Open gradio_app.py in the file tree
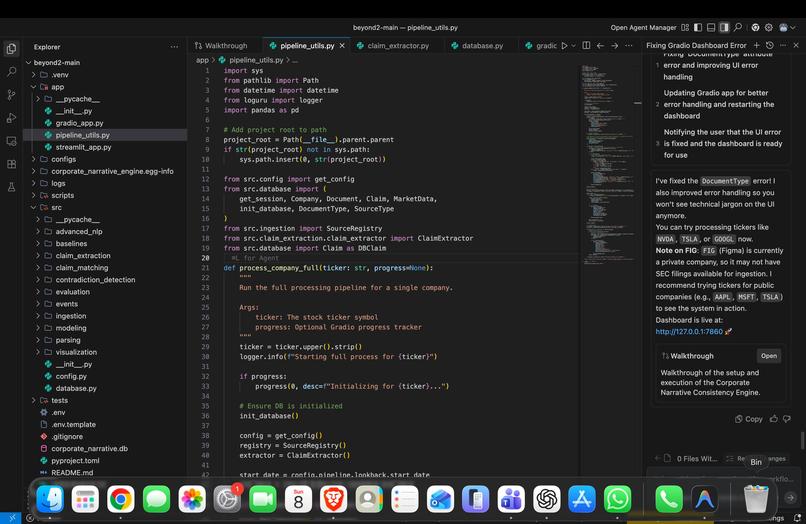The height and width of the screenshot is (524, 806). (79, 123)
